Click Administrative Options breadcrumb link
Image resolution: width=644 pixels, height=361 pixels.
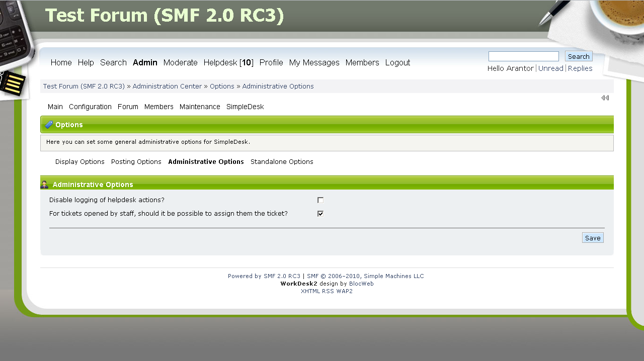click(x=278, y=86)
